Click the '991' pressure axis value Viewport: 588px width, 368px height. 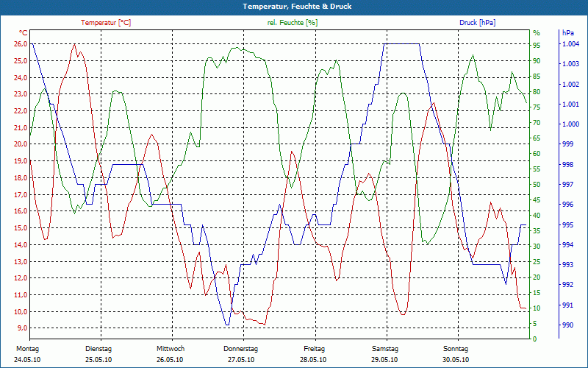coord(567,305)
